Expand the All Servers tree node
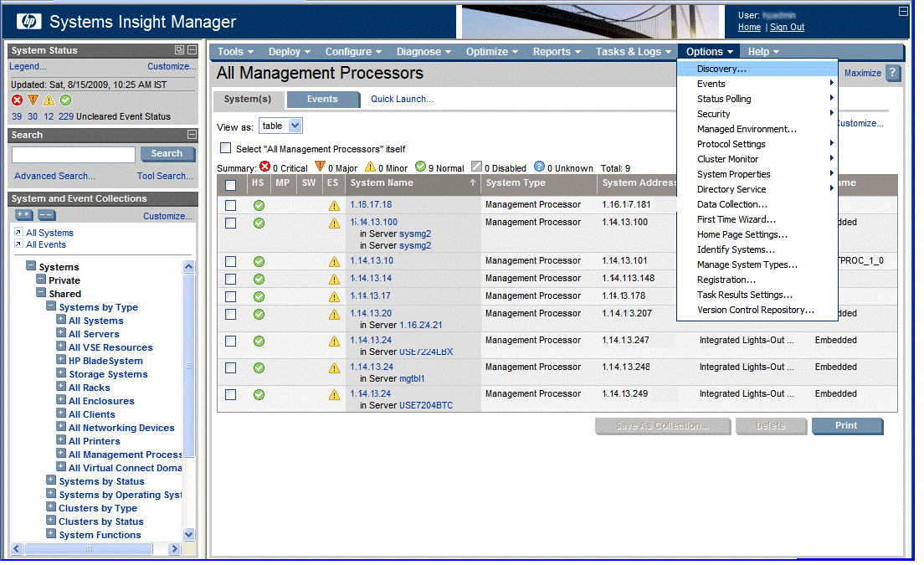 (61, 333)
